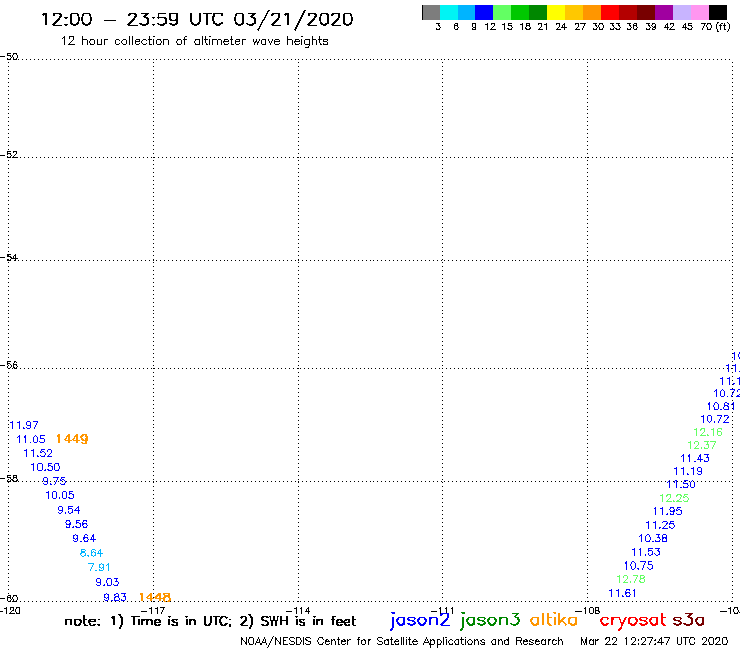The height and width of the screenshot is (650, 740).
Task: Click the note about UTC and SWH
Action: point(210,621)
